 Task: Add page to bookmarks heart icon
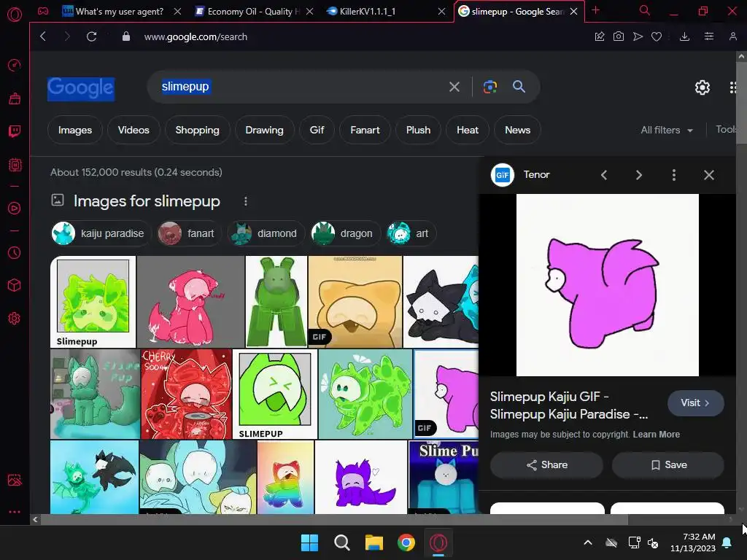pos(657,36)
